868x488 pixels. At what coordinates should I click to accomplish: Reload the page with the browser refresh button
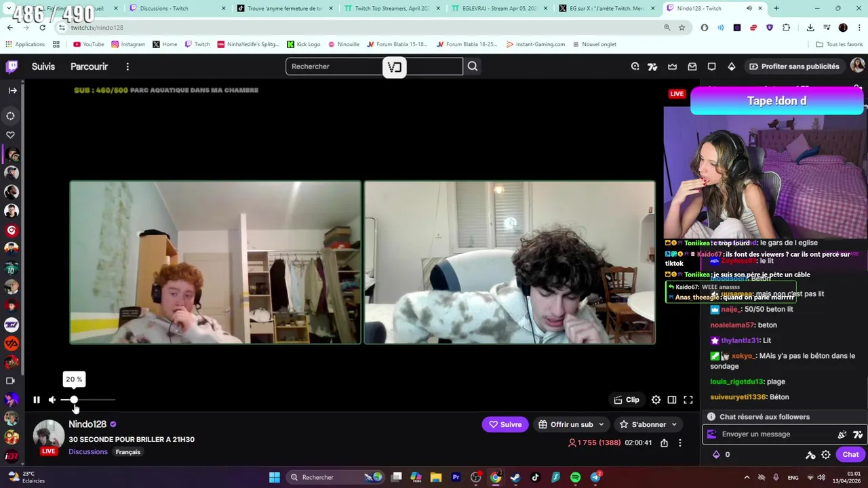[42, 27]
